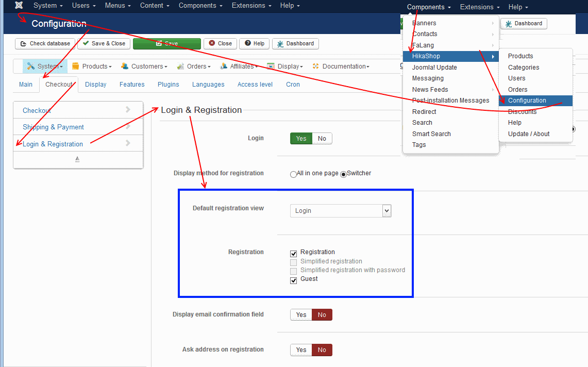Open the Documentation menu icon
This screenshot has width=588, height=367.
[341, 66]
